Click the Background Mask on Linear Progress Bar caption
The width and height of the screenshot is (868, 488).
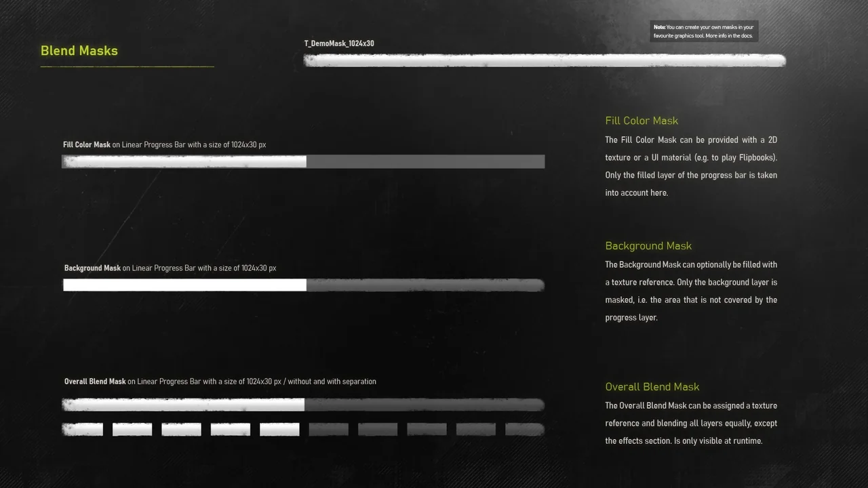point(170,268)
